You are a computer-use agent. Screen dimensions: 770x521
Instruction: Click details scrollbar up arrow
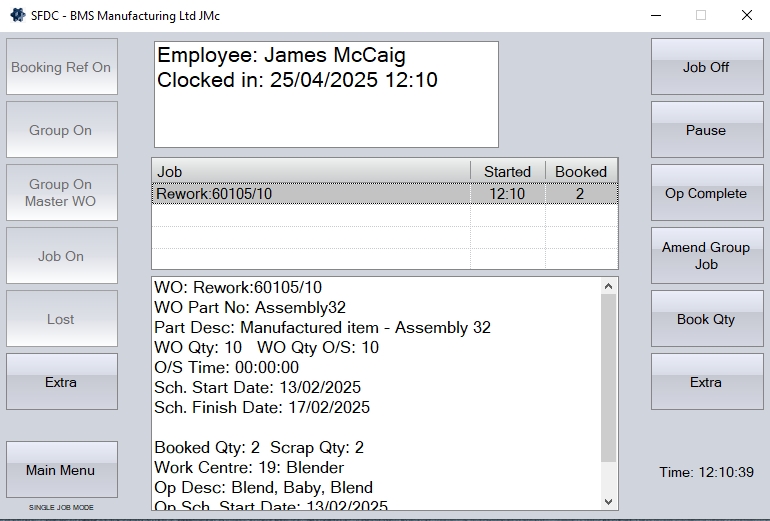click(x=609, y=287)
